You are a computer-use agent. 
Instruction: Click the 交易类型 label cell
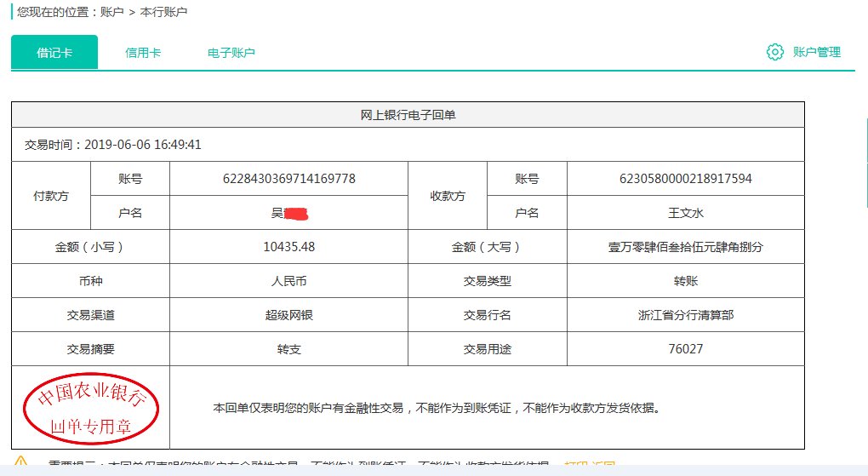click(488, 281)
